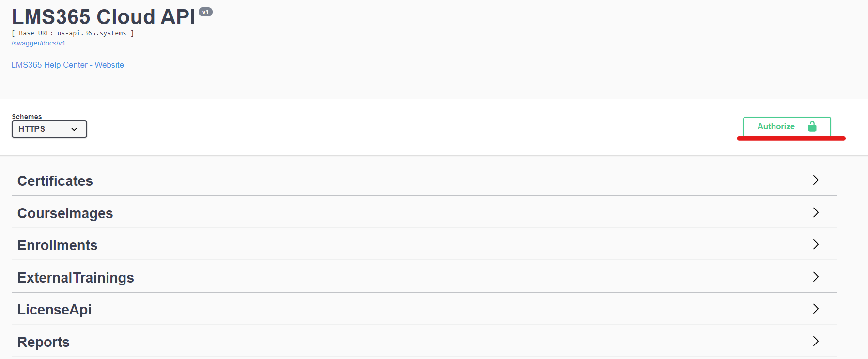Image resolution: width=868 pixels, height=359 pixels.
Task: Open the /swagger/docs/v1 link
Action: (38, 43)
